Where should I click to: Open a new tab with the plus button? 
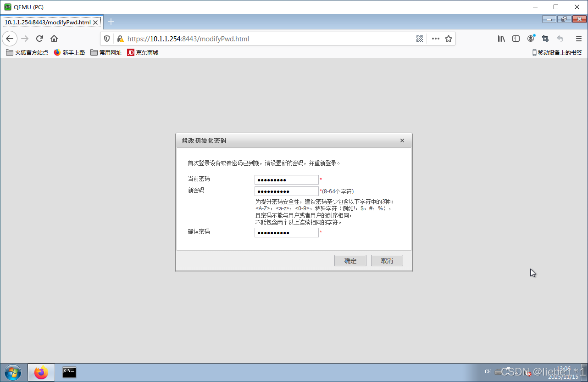click(x=111, y=22)
